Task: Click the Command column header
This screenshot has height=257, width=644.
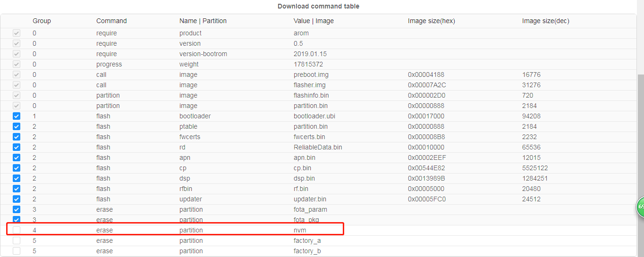Action: 111,21
